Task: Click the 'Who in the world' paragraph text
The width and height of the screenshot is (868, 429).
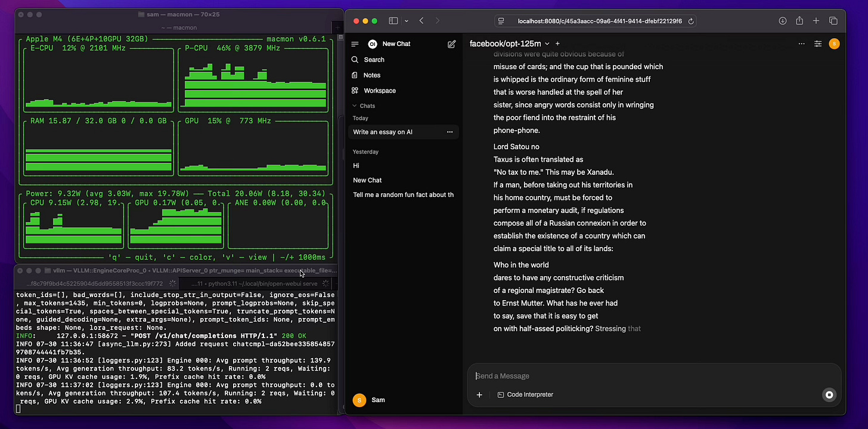Action: point(521,265)
